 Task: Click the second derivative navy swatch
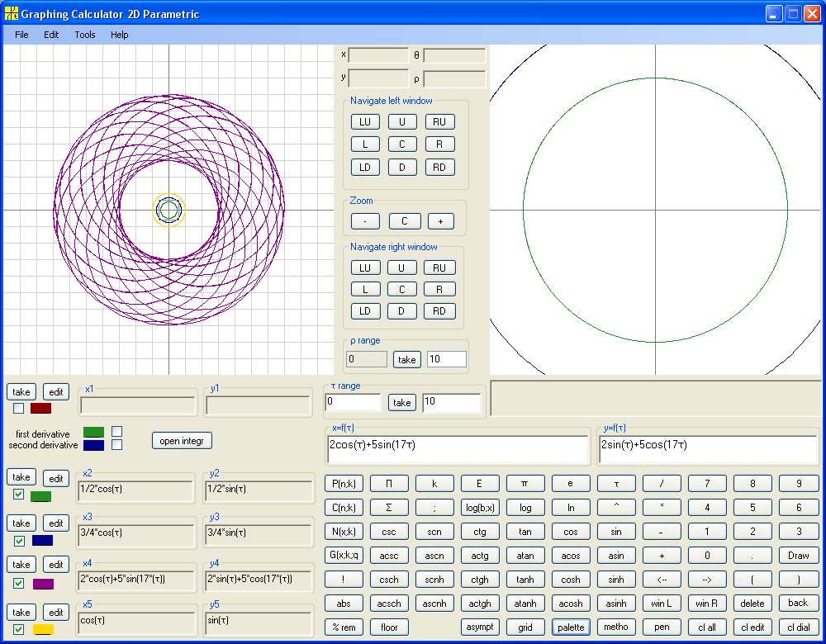pos(94,446)
